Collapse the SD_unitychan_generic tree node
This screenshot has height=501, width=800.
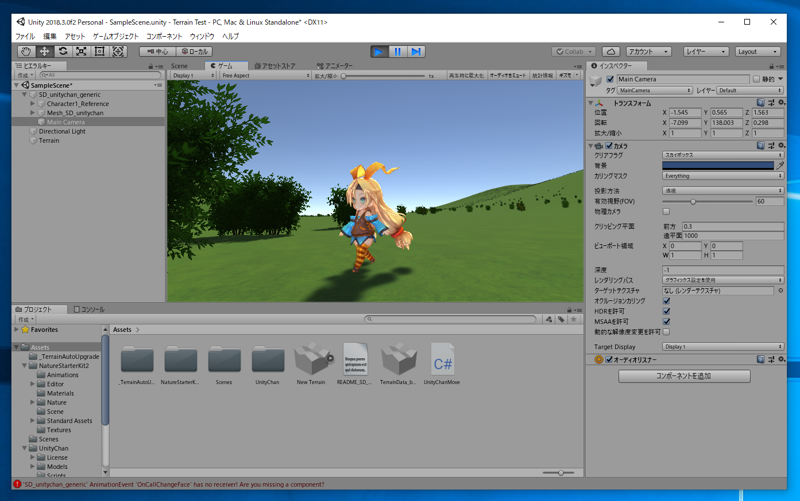(x=24, y=94)
